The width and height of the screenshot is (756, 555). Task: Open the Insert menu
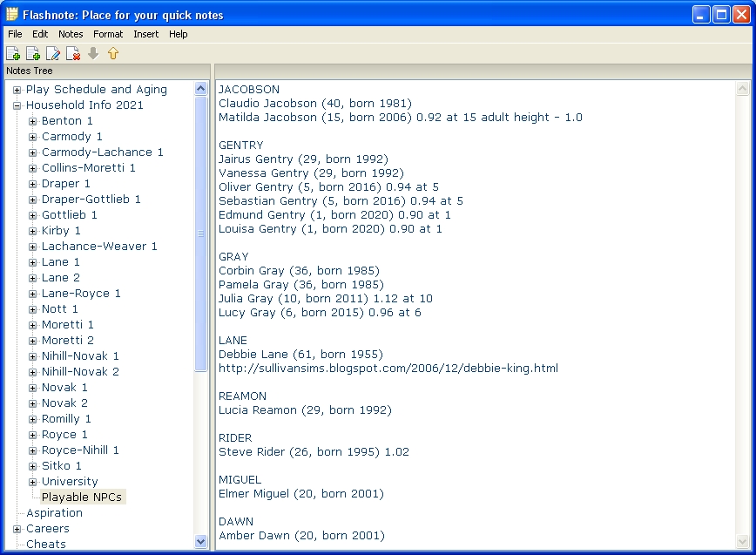(145, 34)
